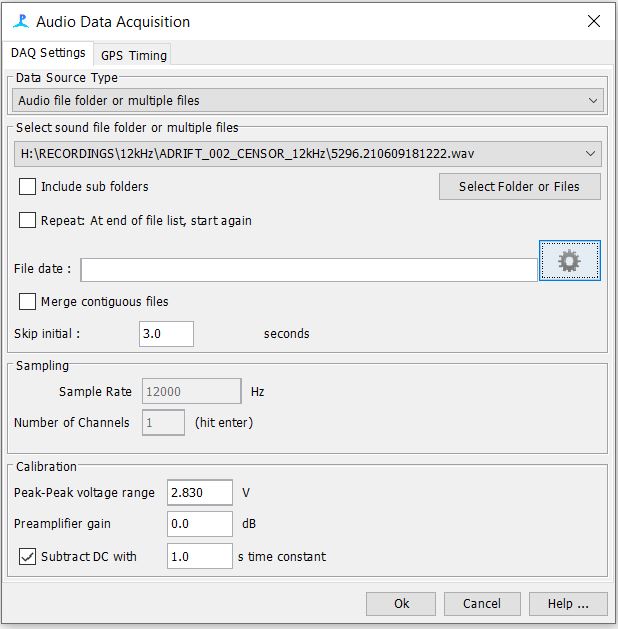
Task: Expand the Data Source Type dropdown
Action: point(308,101)
